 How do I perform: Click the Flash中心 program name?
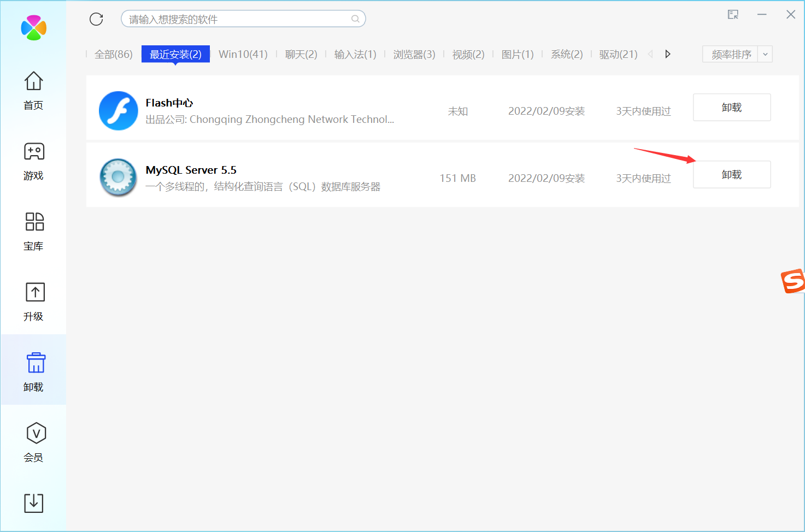[x=169, y=103]
